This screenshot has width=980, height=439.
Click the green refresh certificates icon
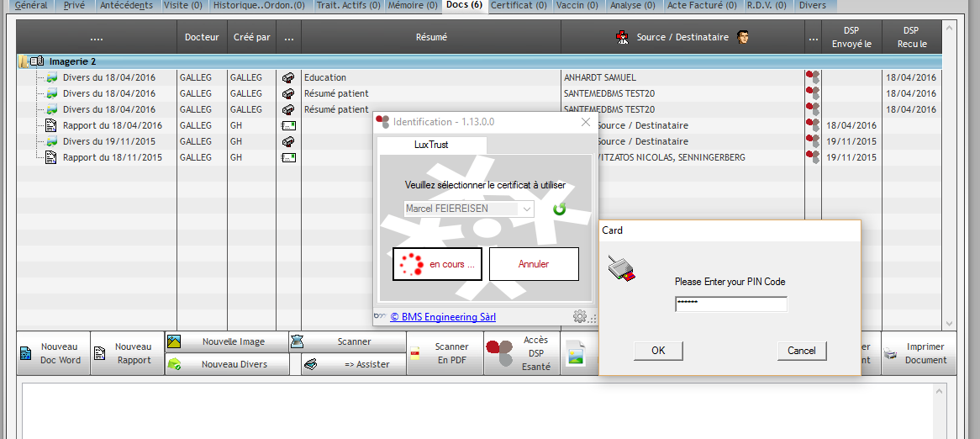point(559,209)
